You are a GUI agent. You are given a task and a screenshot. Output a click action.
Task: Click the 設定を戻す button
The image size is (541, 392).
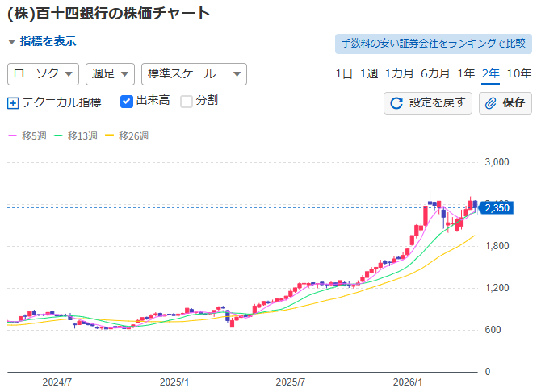click(x=428, y=103)
